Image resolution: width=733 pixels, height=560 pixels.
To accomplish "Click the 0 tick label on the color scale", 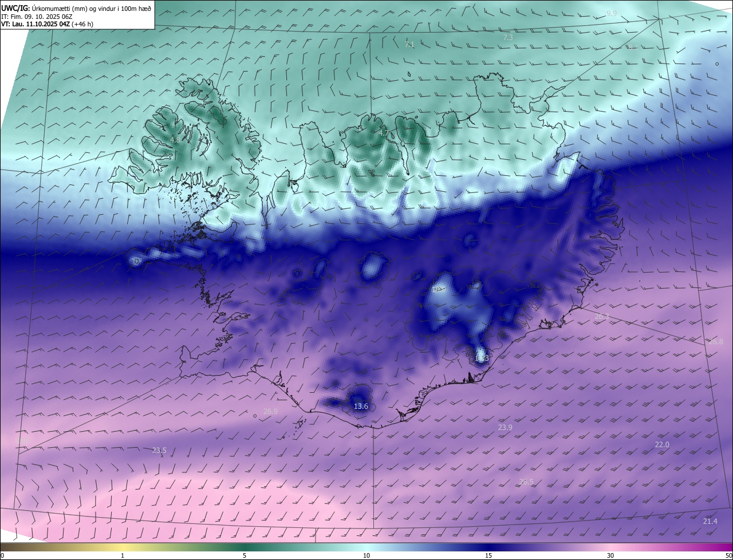I will tap(2, 555).
